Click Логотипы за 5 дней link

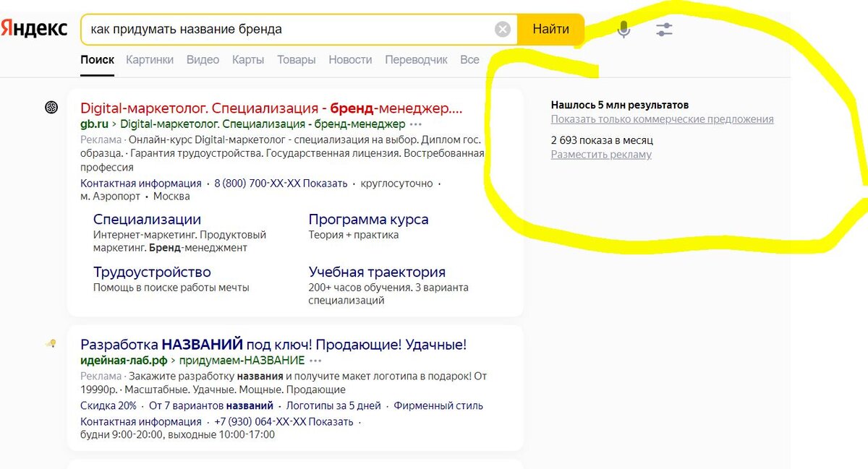(x=333, y=405)
